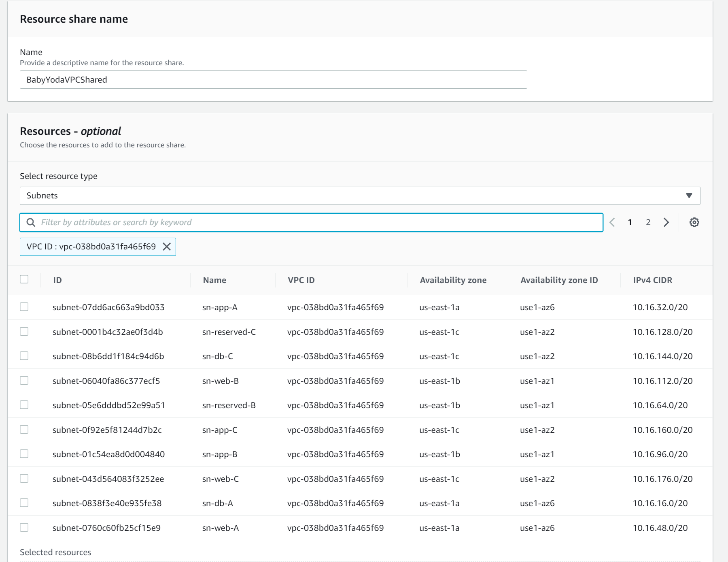Open the table preferences gear icon
728x562 pixels.
click(x=694, y=222)
